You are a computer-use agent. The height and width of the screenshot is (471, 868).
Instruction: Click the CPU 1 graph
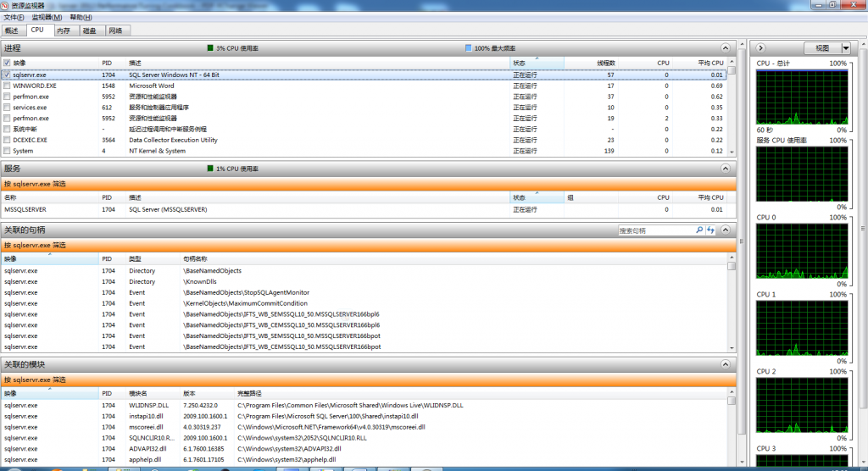pyautogui.click(x=802, y=328)
